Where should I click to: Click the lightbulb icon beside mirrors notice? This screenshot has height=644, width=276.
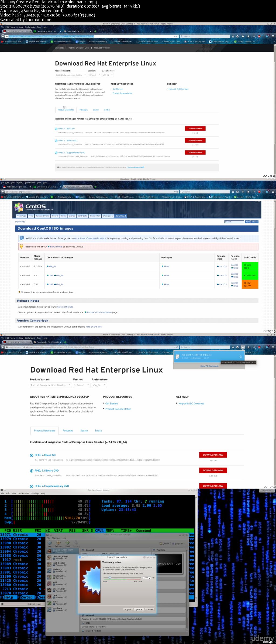pos(21,246)
